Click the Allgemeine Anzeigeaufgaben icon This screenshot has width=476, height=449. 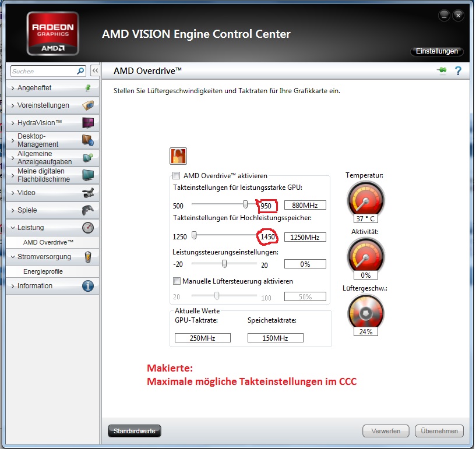88,158
